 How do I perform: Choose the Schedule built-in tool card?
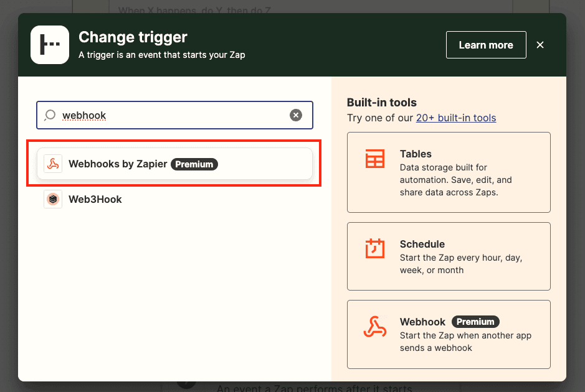[x=449, y=256]
